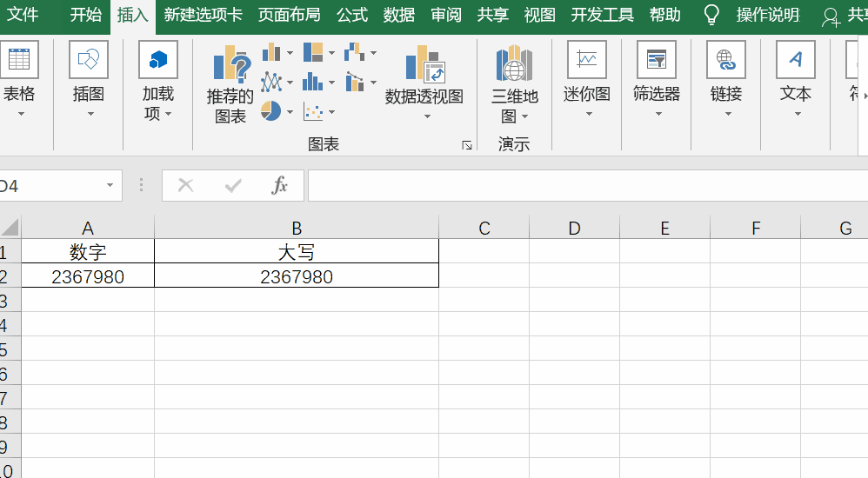Screen dimensions: 868x478
Task: Switch to the 审阅 Review tab
Action: [445, 15]
